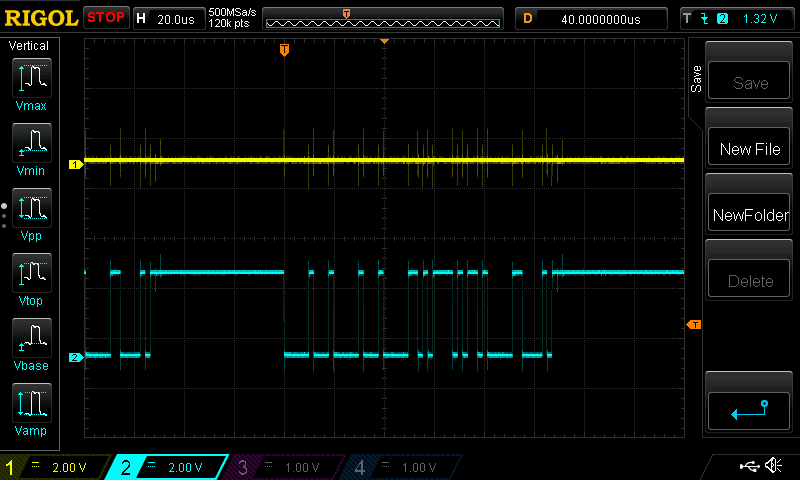Screen dimensions: 800x480
Task: Click the Save button
Action: click(x=749, y=81)
